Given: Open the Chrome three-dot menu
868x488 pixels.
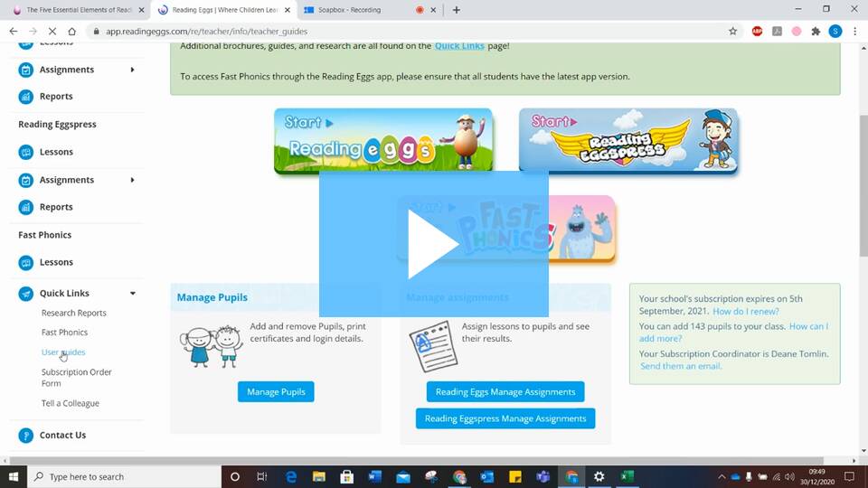Looking at the screenshot, I should point(855,32).
